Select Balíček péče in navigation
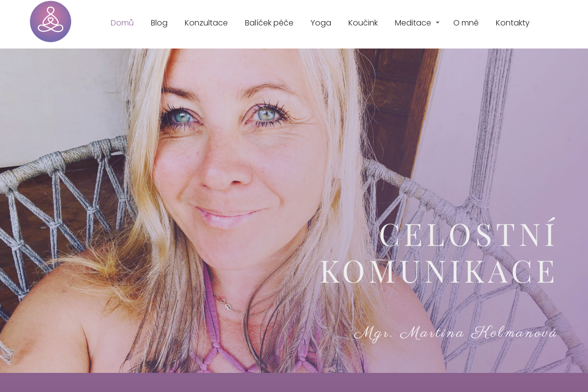Screen dimensions: 588x392 (269, 23)
